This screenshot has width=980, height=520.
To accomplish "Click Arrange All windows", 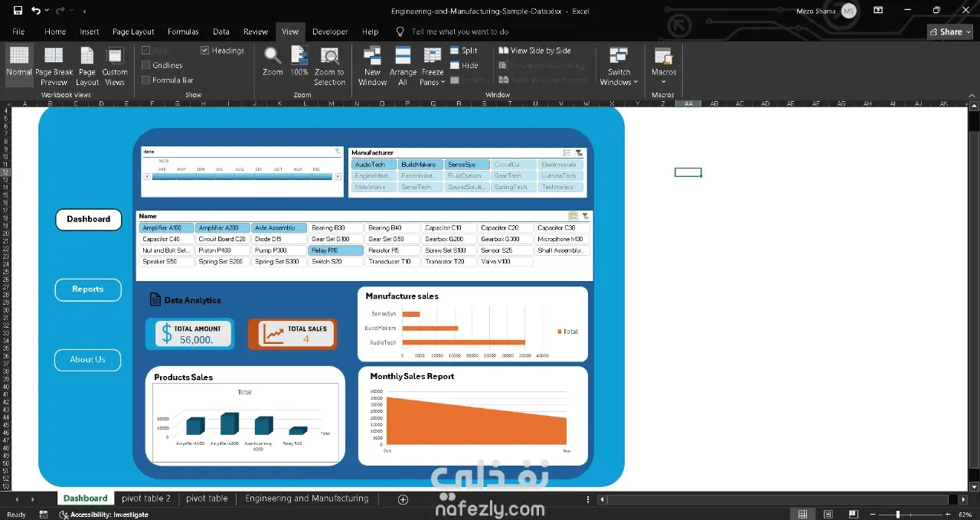I will [403, 66].
